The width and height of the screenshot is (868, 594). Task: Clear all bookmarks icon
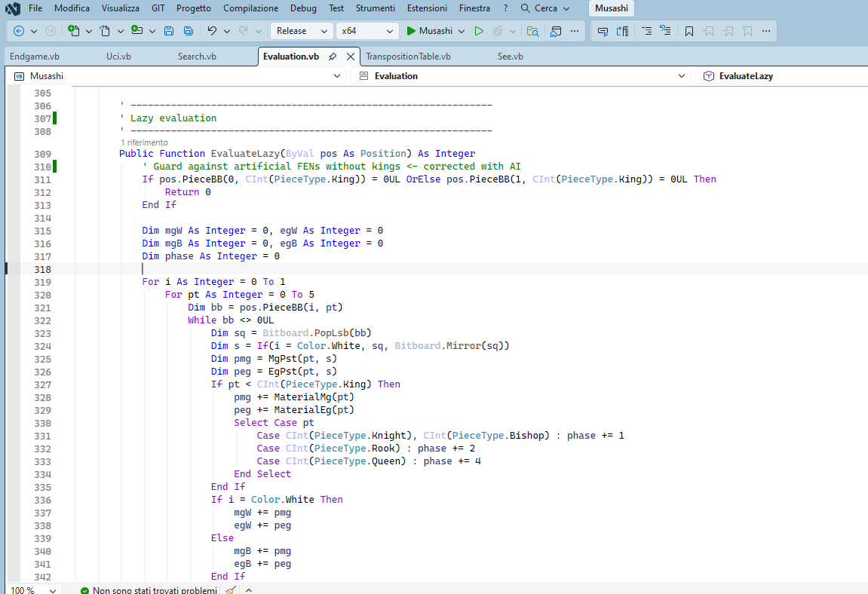pyautogui.click(x=748, y=31)
